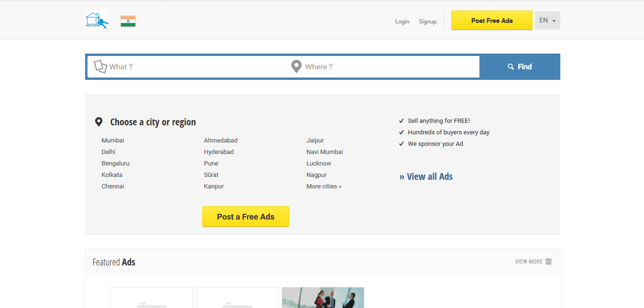Click the location pin icon in the Where field
The image size is (644, 308).
(296, 66)
